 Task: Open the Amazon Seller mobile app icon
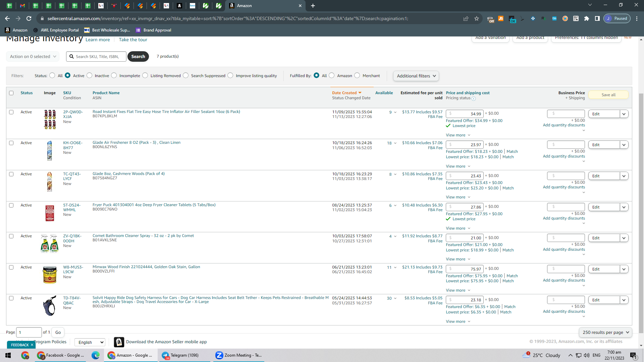tap(119, 342)
